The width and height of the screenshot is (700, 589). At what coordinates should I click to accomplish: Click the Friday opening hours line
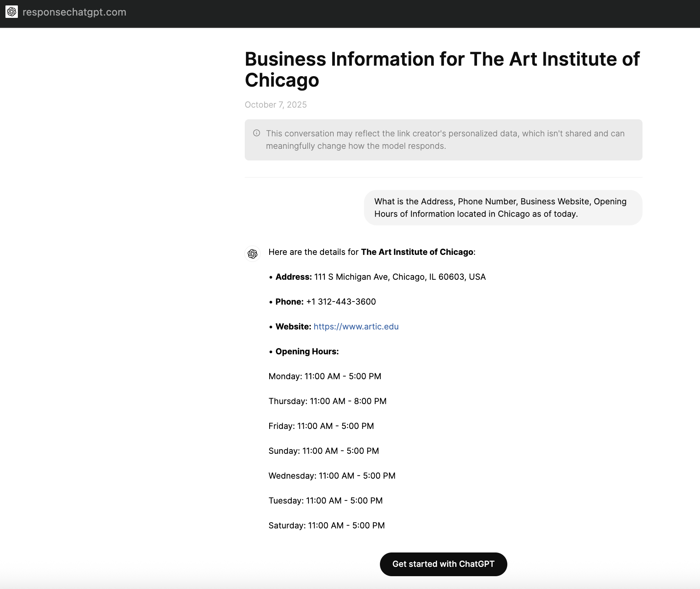click(321, 426)
